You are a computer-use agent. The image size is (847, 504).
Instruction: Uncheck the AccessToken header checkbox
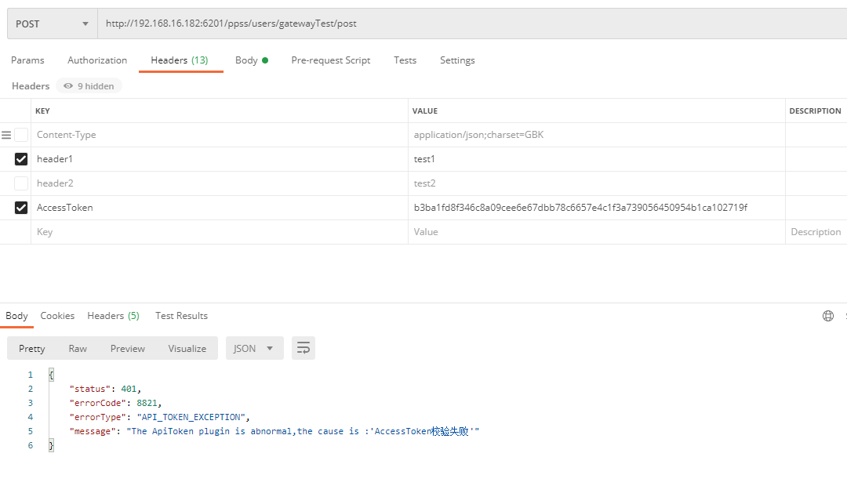pos(21,208)
